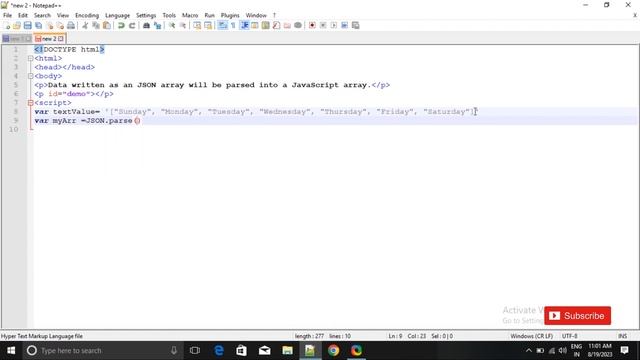Save the current file with the Save icon
This screenshot has height=360, width=640.
27,25
